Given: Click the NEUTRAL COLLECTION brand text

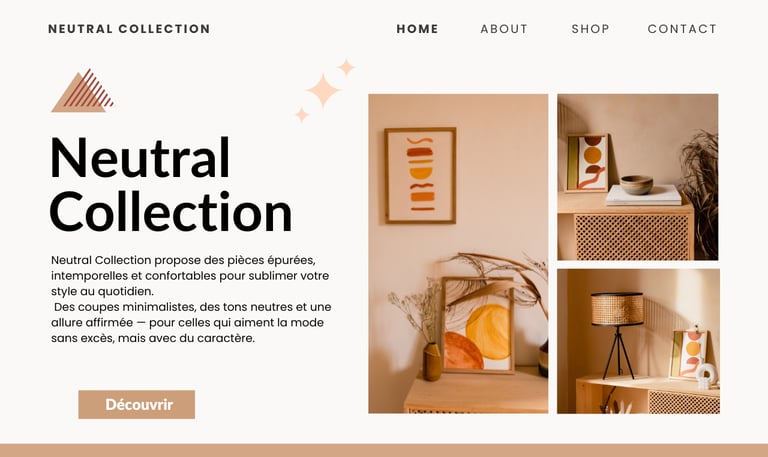Looking at the screenshot, I should [x=129, y=29].
